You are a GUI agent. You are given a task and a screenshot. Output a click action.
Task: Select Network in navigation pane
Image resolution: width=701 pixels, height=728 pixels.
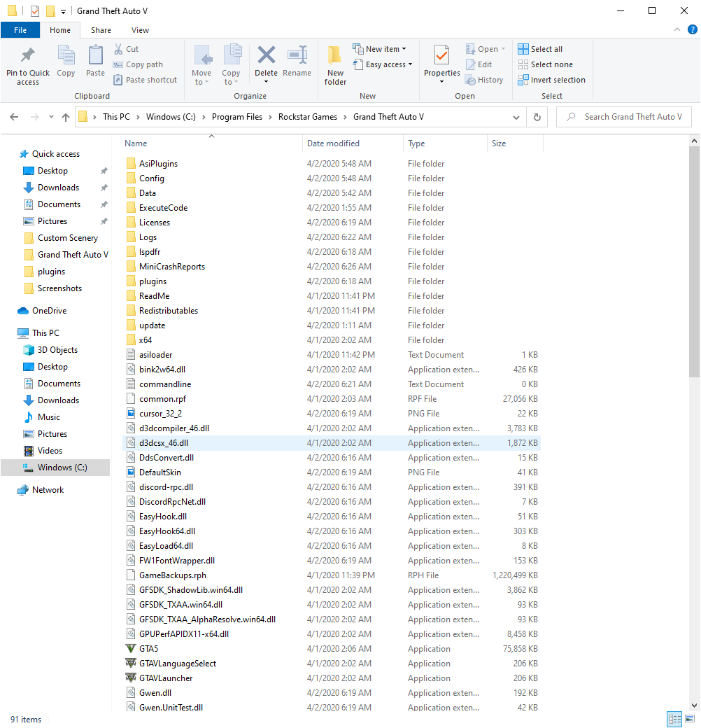pyautogui.click(x=48, y=490)
